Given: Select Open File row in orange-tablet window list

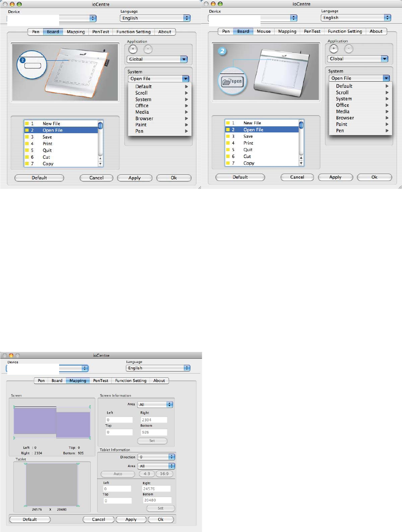Looking at the screenshot, I should pyautogui.click(x=61, y=130).
